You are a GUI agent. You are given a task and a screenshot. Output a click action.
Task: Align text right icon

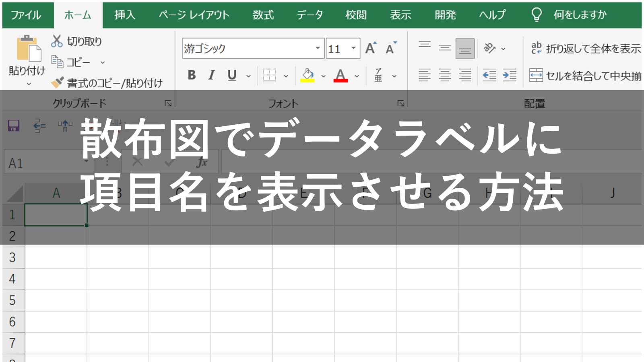(x=465, y=75)
